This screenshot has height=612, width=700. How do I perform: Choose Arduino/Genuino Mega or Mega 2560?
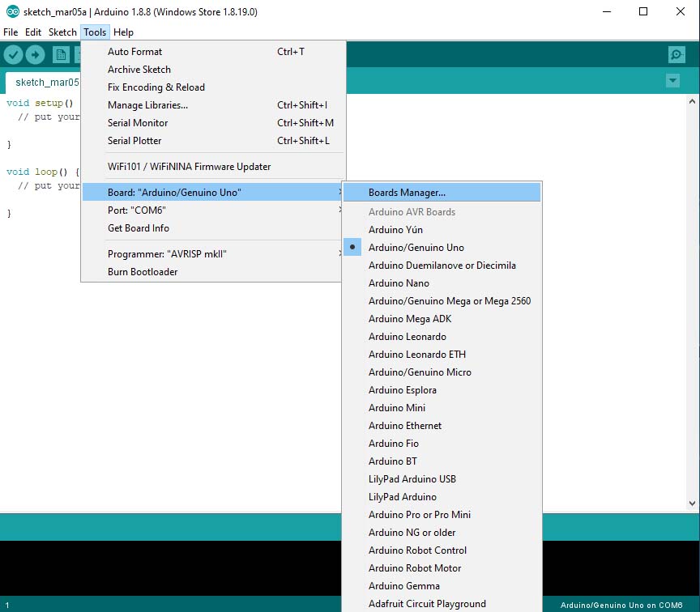(x=442, y=301)
